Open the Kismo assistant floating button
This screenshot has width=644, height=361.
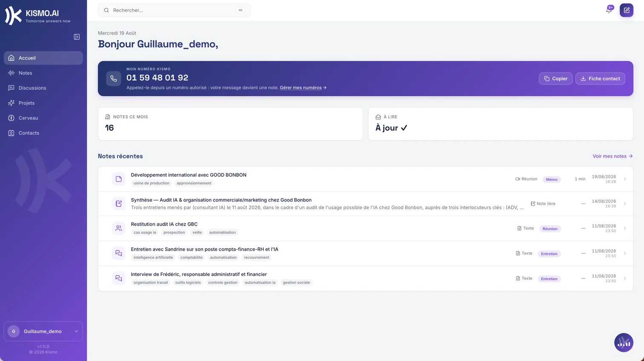[624, 343]
